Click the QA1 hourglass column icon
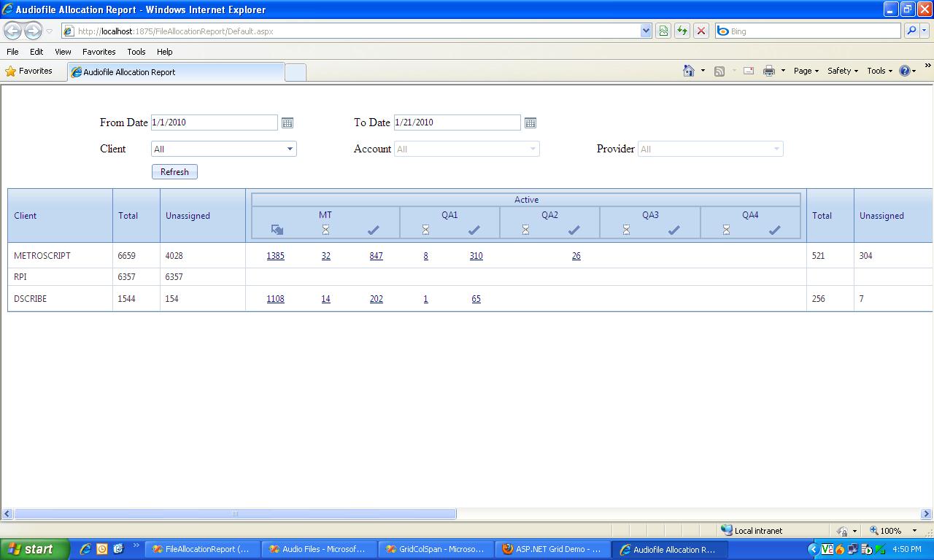The height and width of the screenshot is (560, 934). [x=425, y=230]
